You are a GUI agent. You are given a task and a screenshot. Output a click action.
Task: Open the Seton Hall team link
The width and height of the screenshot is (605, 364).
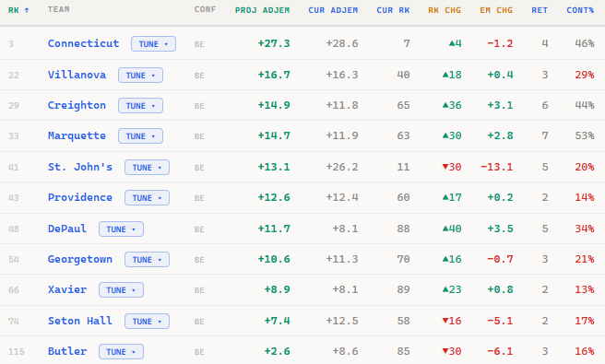pyautogui.click(x=80, y=321)
